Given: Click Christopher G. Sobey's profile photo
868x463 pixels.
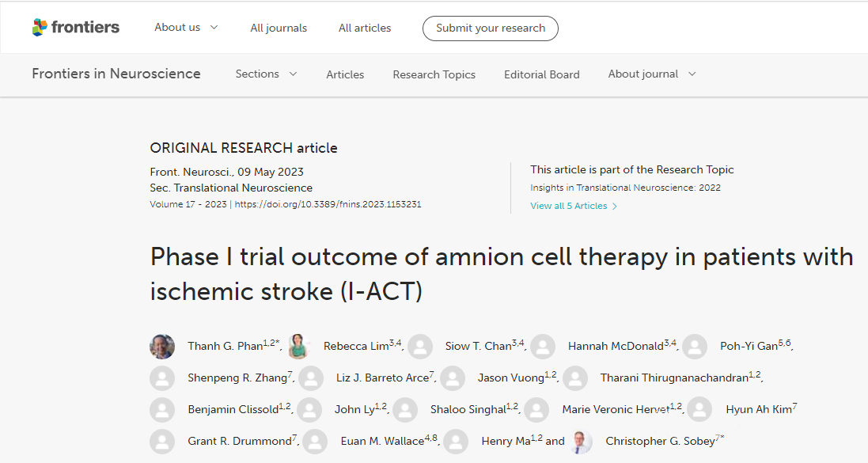Looking at the screenshot, I should pos(580,441).
